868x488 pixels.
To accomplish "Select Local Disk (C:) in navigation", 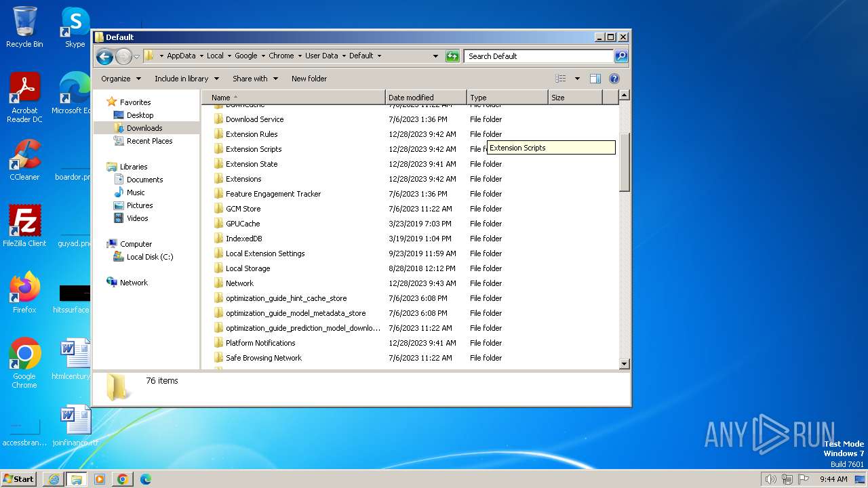I will point(150,257).
